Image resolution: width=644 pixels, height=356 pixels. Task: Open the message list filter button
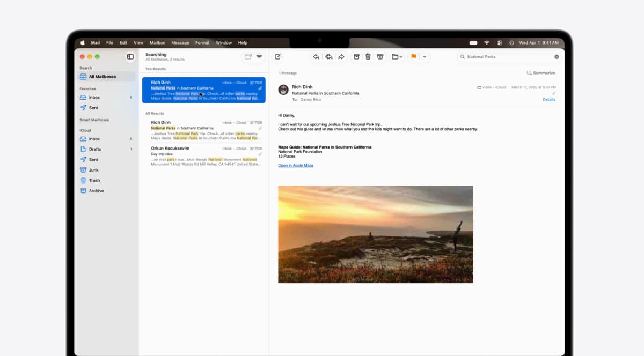259,57
